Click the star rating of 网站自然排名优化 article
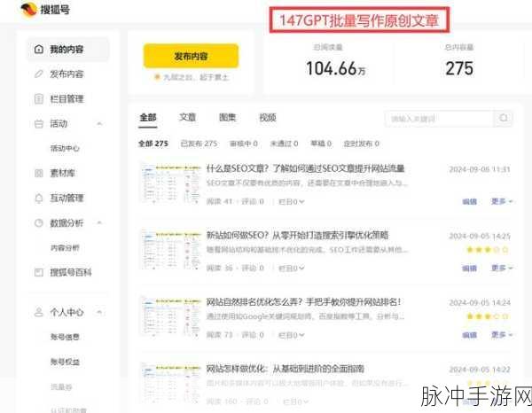The image size is (532, 413). [487, 316]
